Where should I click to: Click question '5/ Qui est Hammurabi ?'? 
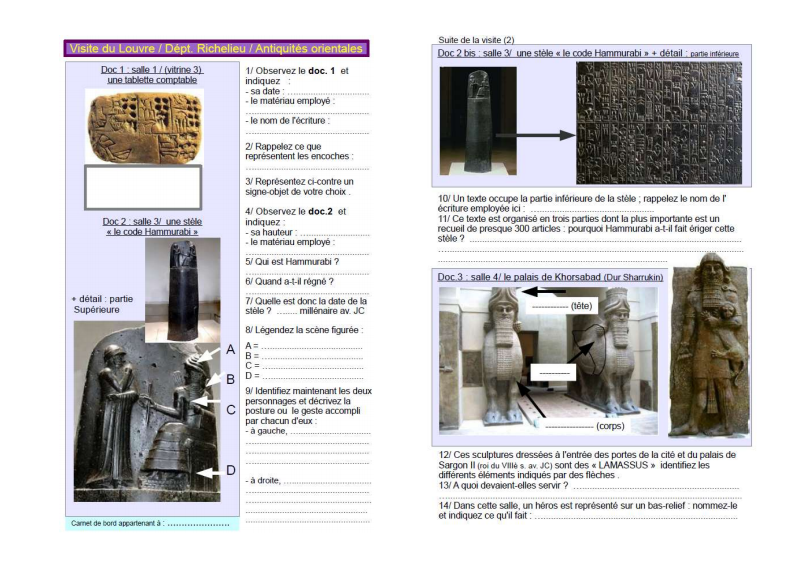click(x=292, y=262)
